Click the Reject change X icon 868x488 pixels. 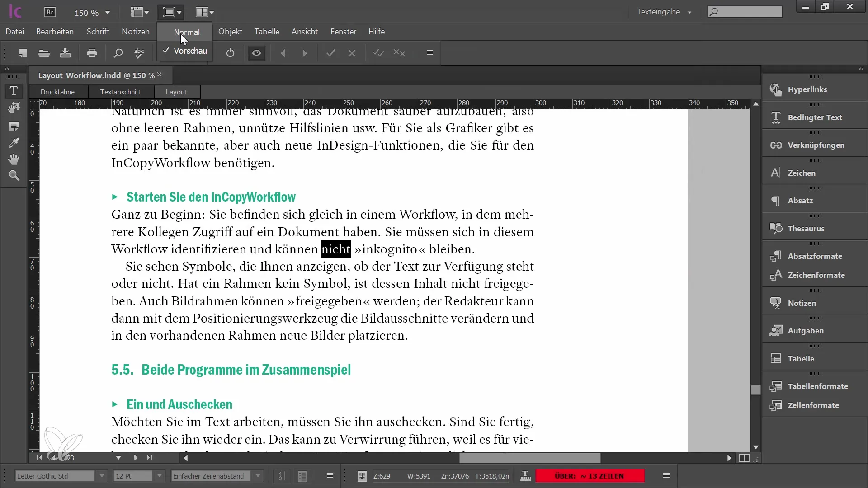click(x=351, y=53)
